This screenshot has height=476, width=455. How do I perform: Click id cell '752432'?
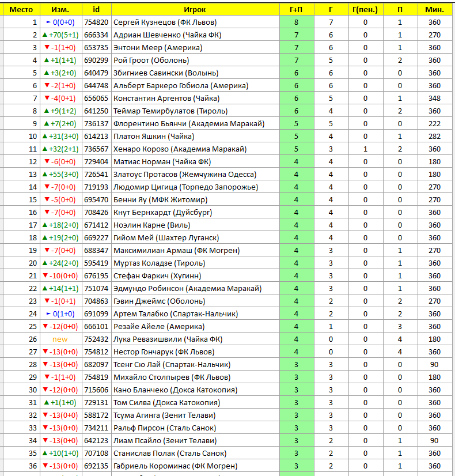tap(96, 339)
